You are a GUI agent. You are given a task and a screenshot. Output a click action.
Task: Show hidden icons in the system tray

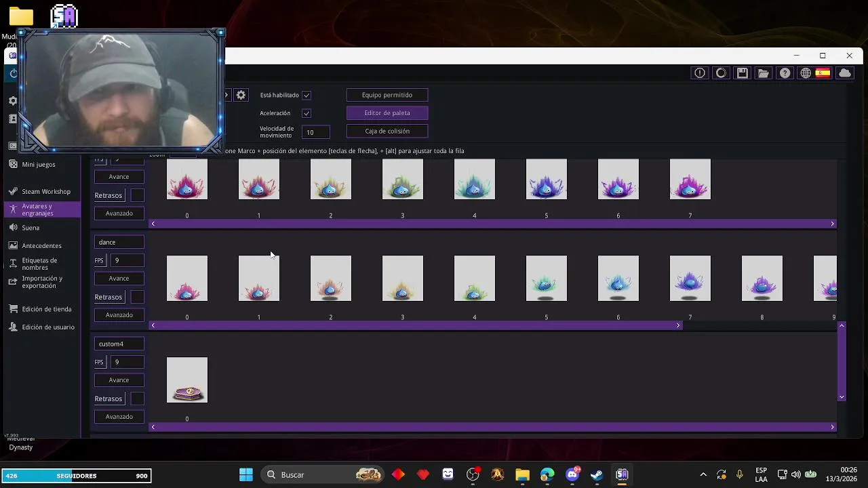(x=703, y=474)
